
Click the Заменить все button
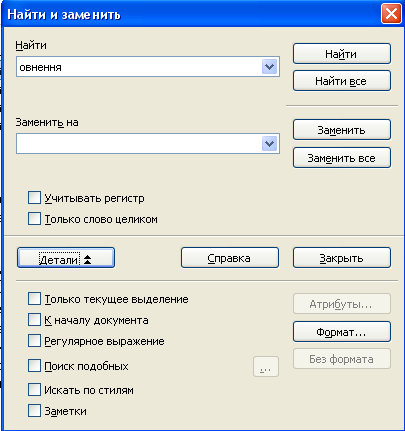[342, 158]
